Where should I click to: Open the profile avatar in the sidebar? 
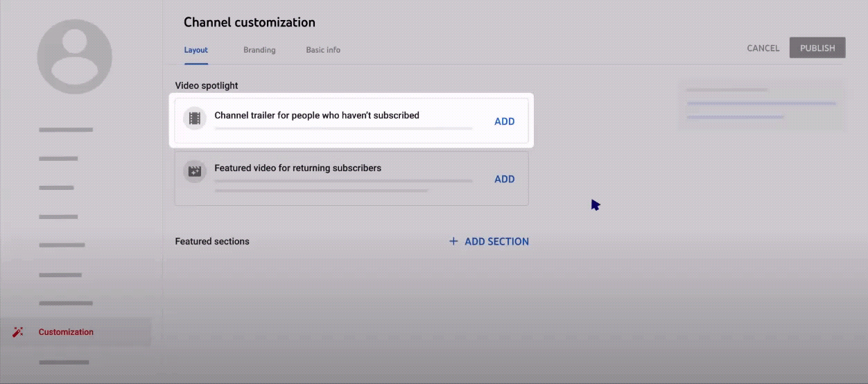click(74, 57)
